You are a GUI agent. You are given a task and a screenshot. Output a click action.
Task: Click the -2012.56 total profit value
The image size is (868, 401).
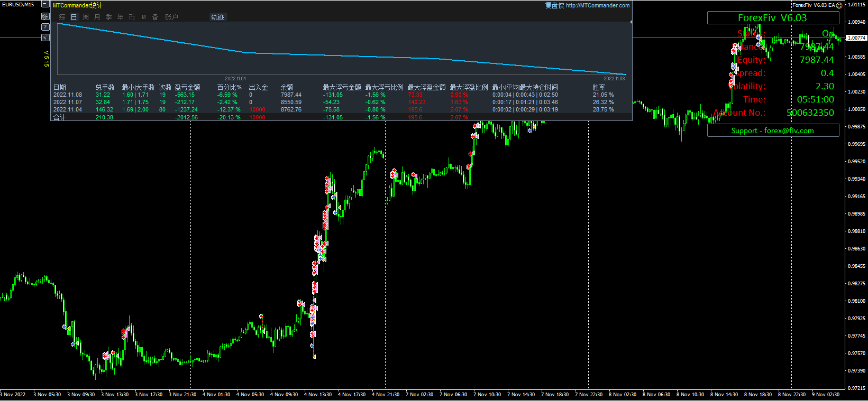click(186, 117)
